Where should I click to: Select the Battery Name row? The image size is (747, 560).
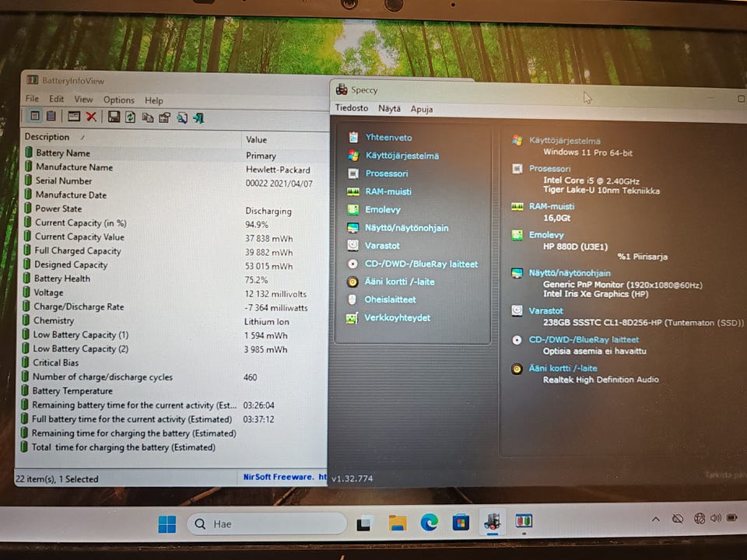174,153
